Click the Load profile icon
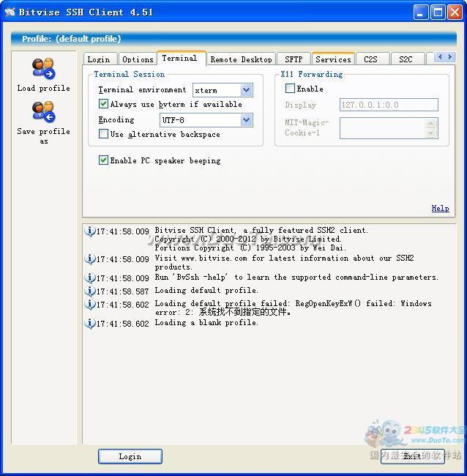This screenshot has width=467, height=476. [x=43, y=69]
